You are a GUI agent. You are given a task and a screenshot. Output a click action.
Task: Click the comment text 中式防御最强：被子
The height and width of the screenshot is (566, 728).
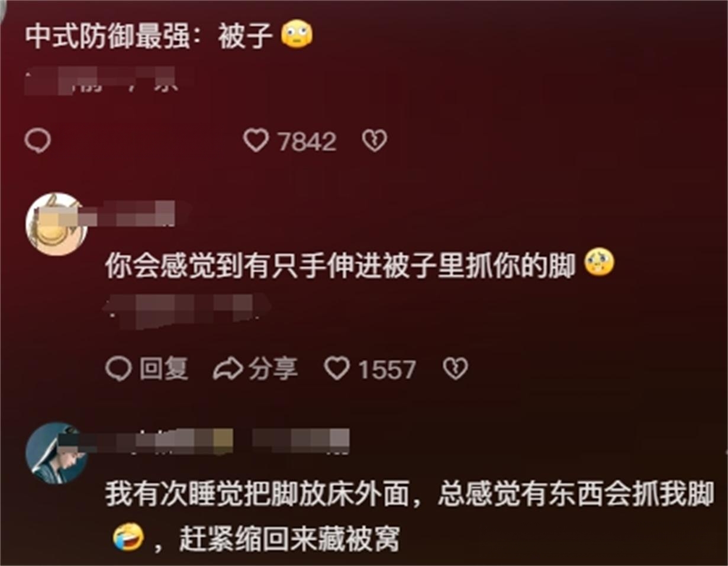point(149,37)
